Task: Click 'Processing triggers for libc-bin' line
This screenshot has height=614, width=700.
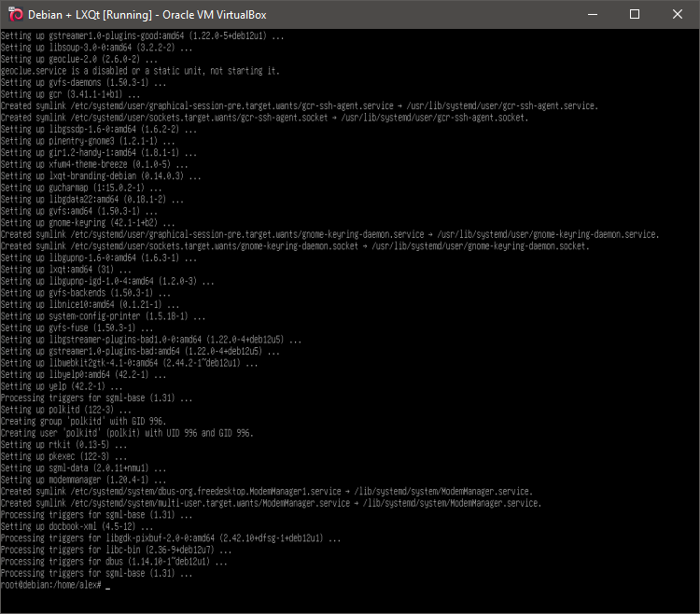Action: 116,550
